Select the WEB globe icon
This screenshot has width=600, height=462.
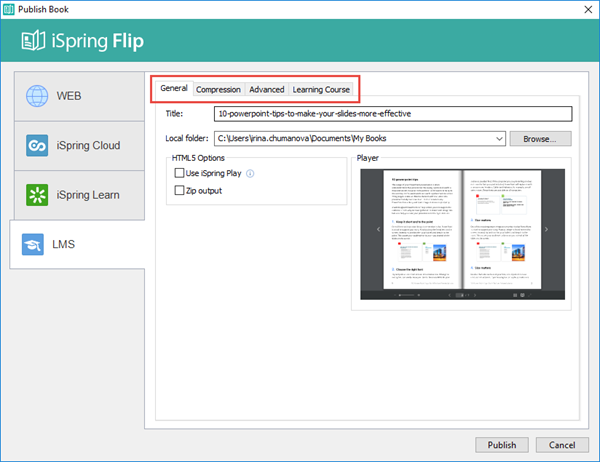pos(37,96)
